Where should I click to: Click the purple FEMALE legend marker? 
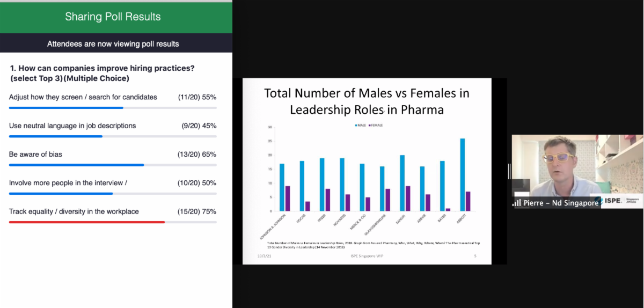(x=369, y=125)
